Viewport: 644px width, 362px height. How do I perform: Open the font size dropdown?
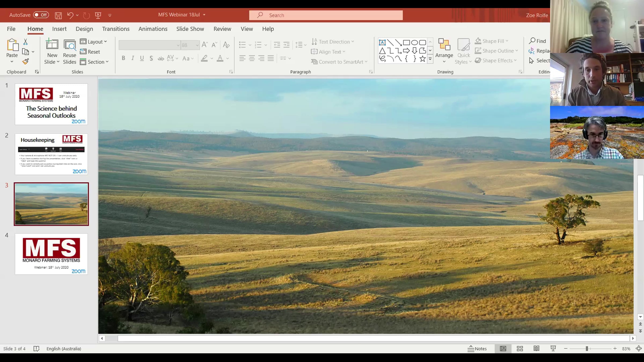point(197,45)
